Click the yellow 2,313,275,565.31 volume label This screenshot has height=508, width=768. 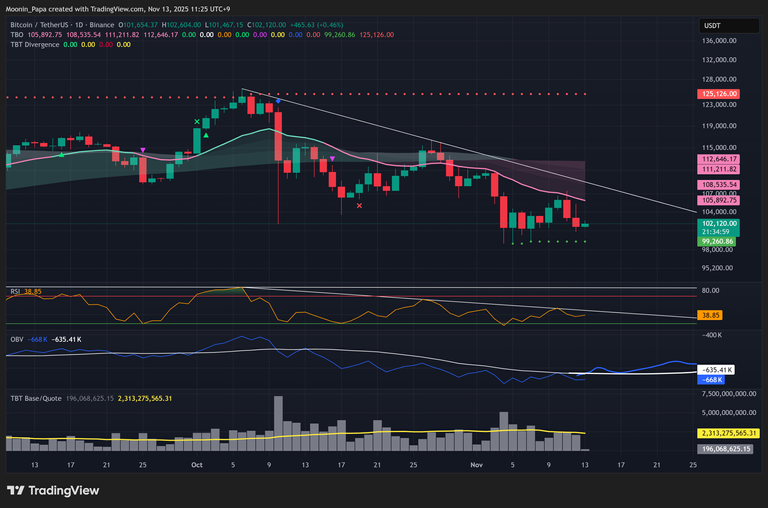click(x=728, y=433)
